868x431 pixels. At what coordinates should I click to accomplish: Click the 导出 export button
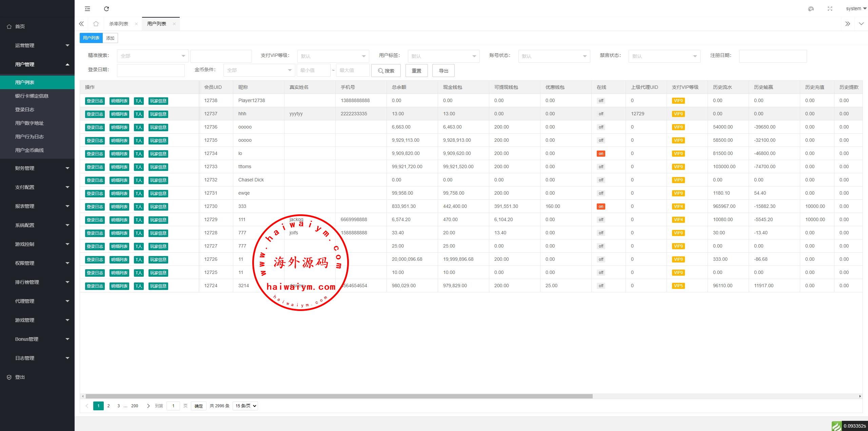(x=443, y=71)
